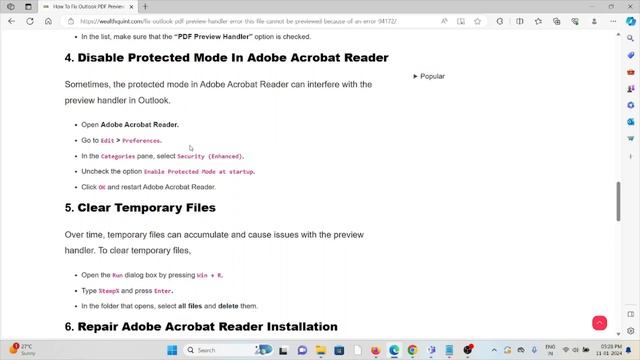The width and height of the screenshot is (640, 360).
Task: Open sidebar settings gear
Action: [x=631, y=331]
